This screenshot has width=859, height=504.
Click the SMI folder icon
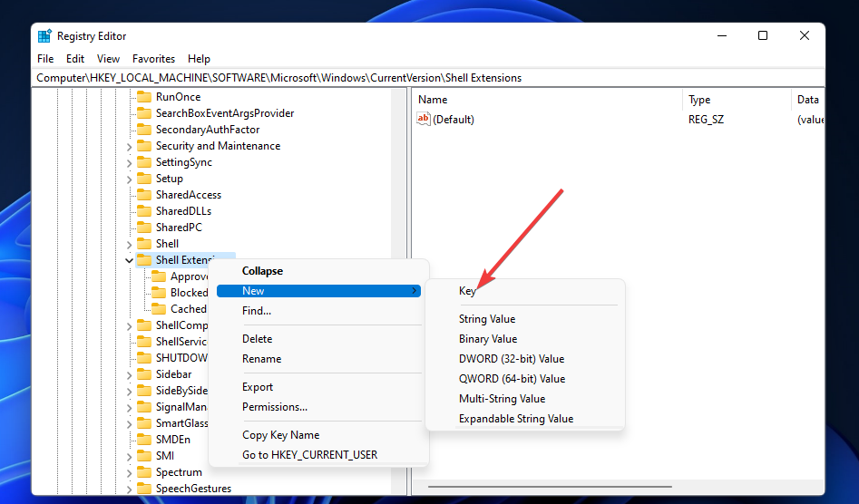(144, 456)
